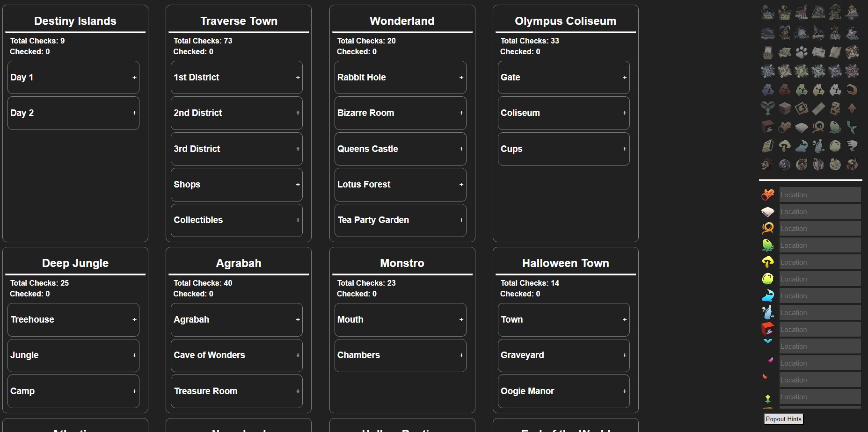Mark the yellow trinity icon
The width and height of the screenshot is (868, 432).
(818, 90)
